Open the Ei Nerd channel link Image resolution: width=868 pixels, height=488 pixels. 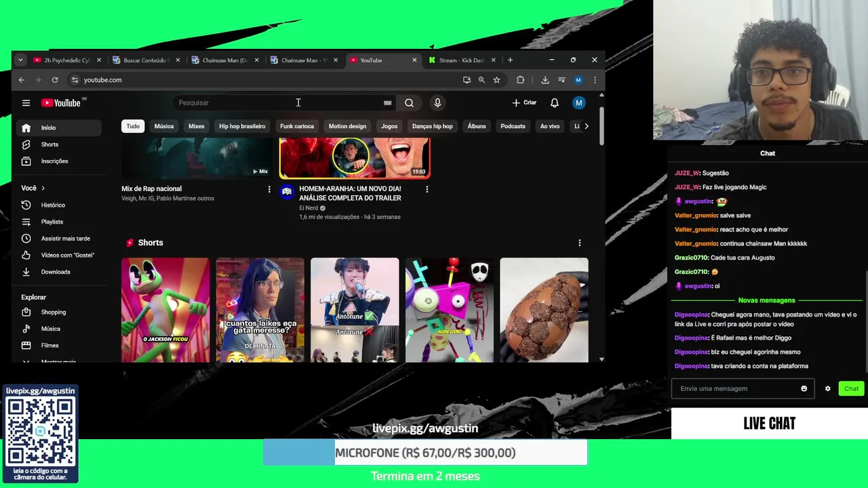point(309,208)
